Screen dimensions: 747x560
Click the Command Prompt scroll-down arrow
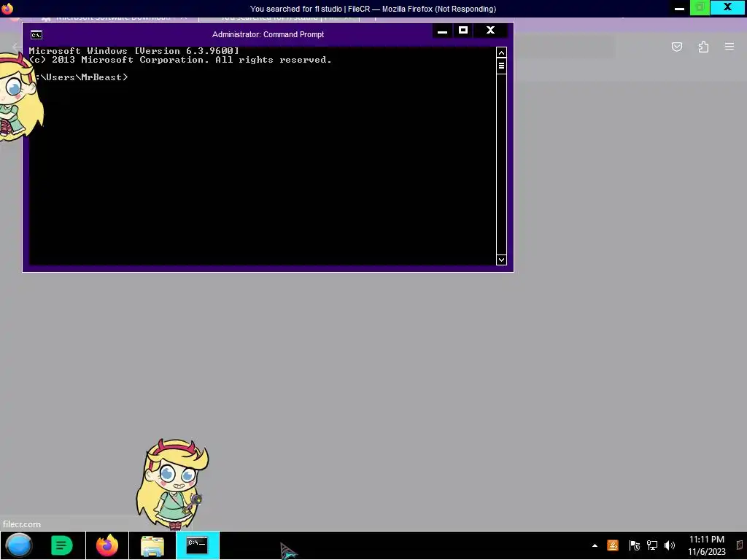tap(501, 260)
